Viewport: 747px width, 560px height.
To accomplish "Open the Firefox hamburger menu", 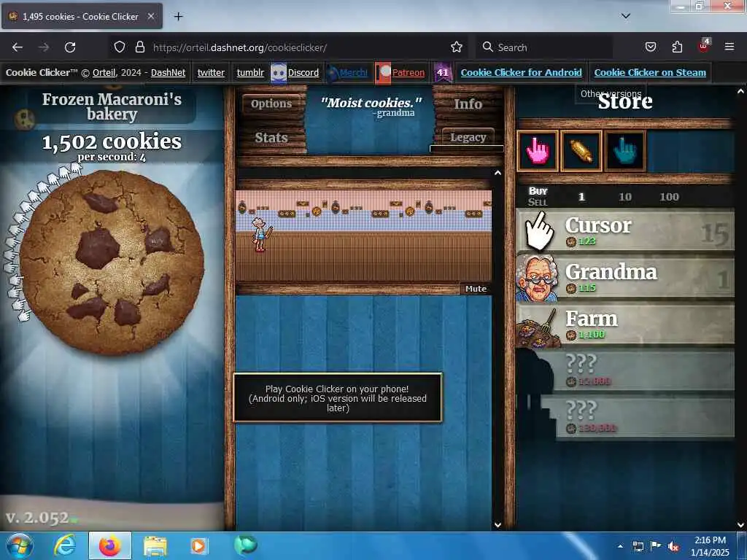I will 729,47.
